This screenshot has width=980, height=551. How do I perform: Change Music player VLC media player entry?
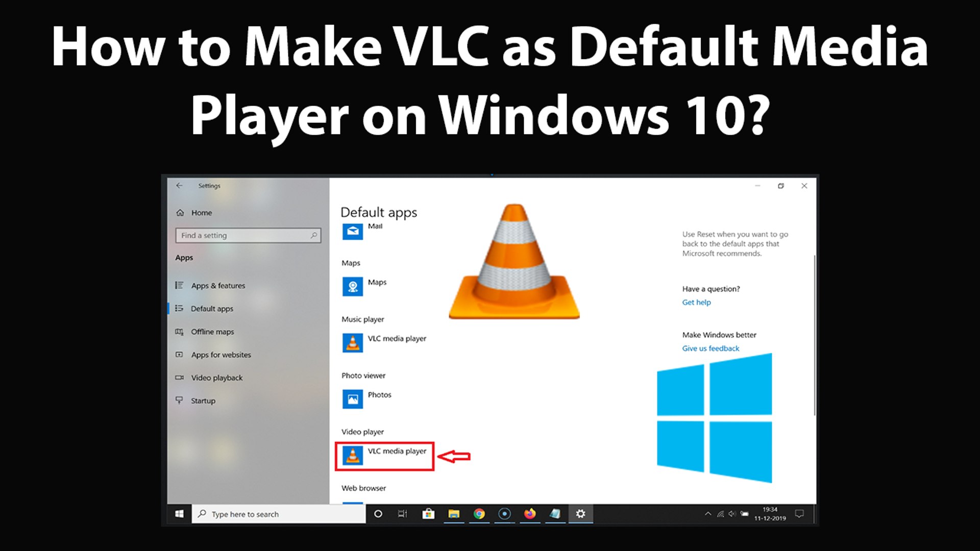point(384,343)
